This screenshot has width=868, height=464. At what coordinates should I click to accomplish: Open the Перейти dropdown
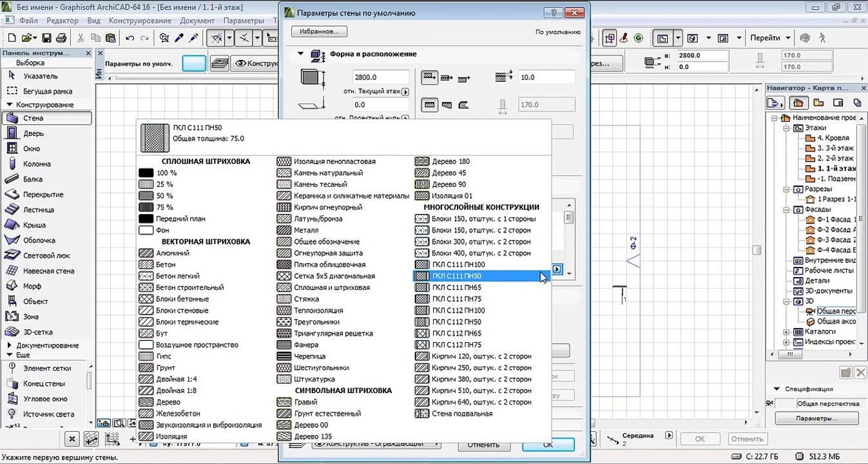[770, 38]
